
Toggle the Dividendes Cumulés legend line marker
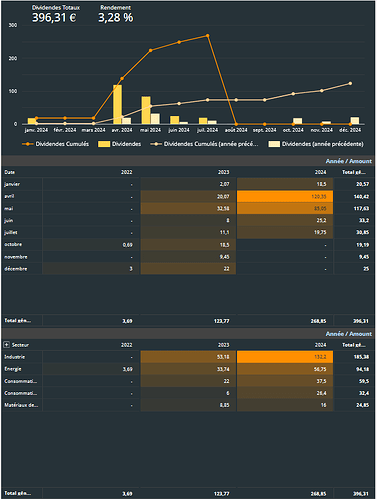point(28,144)
